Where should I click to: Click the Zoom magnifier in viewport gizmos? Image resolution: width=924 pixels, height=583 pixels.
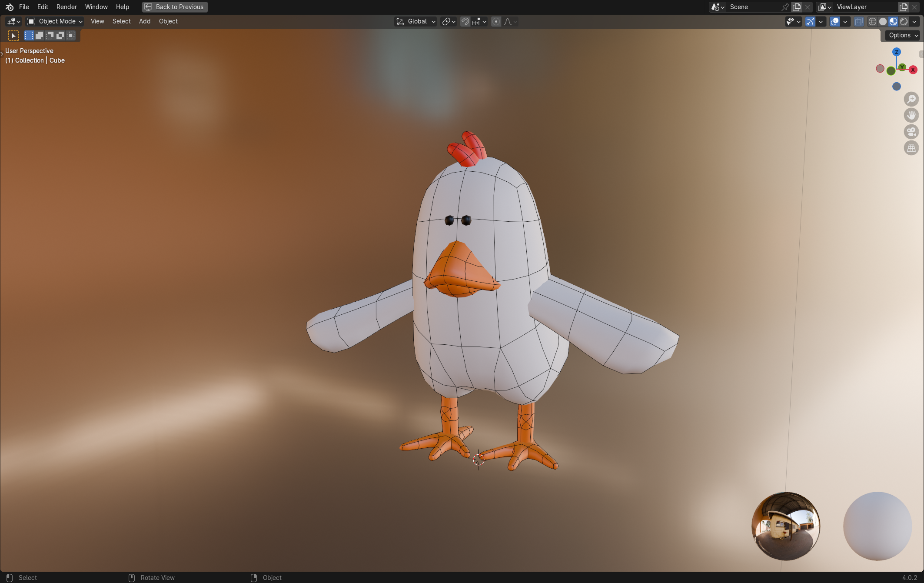[911, 99]
